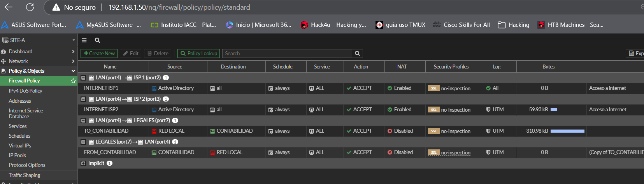Open the SITE-A VDOM dropdown

click(x=39, y=40)
